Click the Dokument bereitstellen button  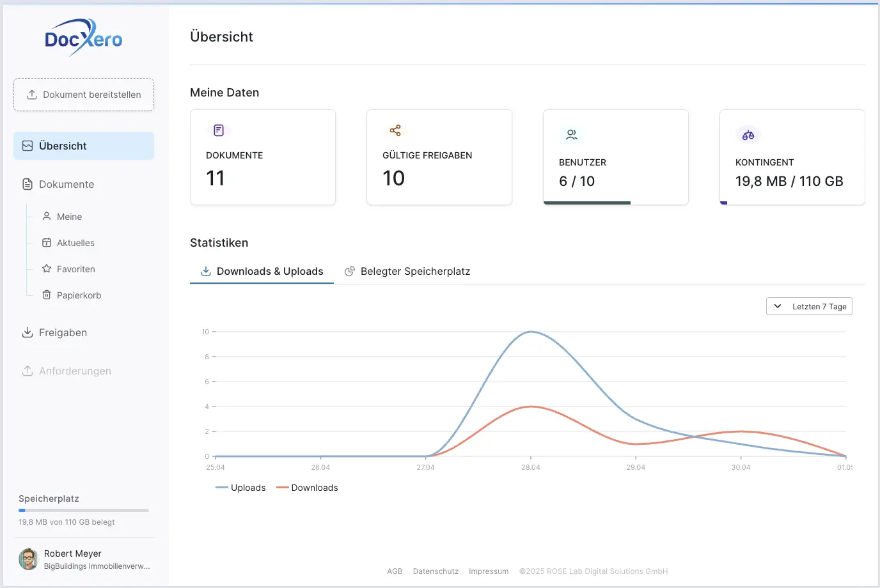(84, 95)
